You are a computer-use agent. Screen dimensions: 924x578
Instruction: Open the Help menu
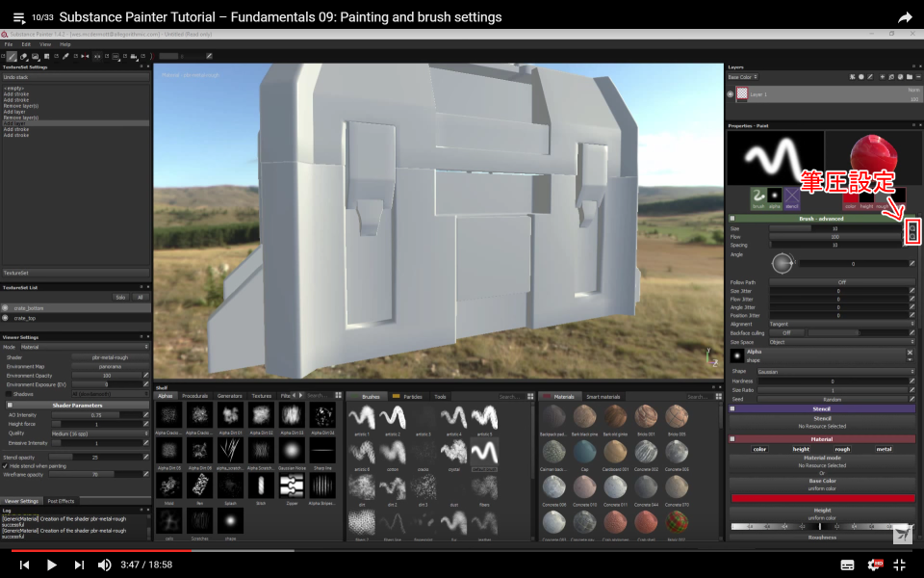click(64, 44)
